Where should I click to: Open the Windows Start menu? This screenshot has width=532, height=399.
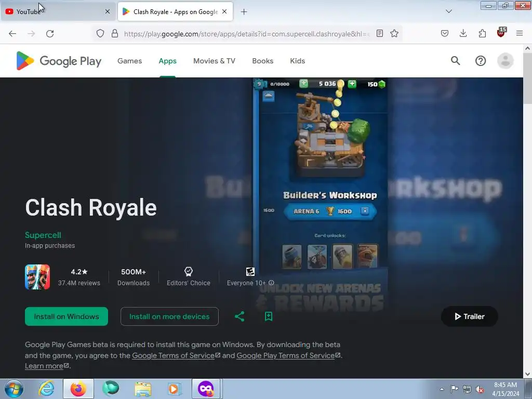(x=14, y=389)
